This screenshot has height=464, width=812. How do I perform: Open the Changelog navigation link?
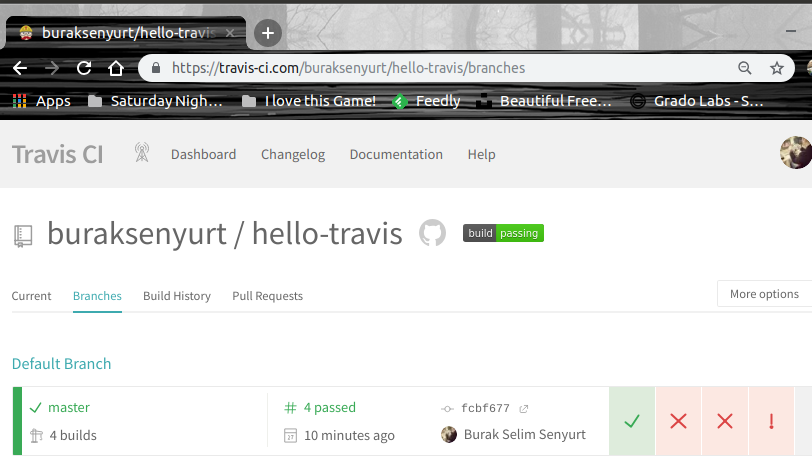coord(293,154)
